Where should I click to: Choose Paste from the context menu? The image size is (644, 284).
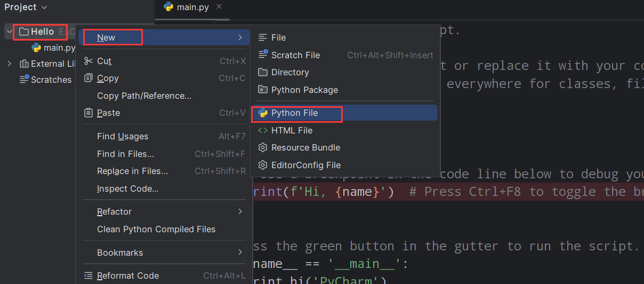pyautogui.click(x=164, y=113)
